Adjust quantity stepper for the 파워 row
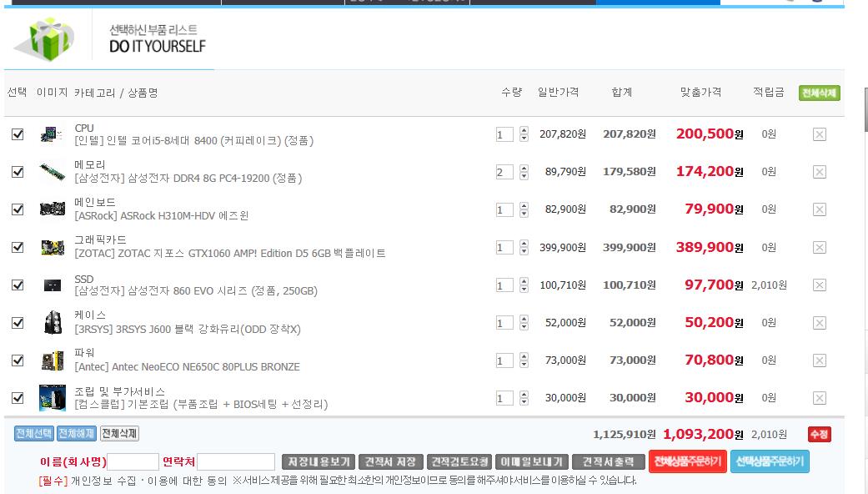Viewport: 868px width, 494px height. (x=524, y=360)
